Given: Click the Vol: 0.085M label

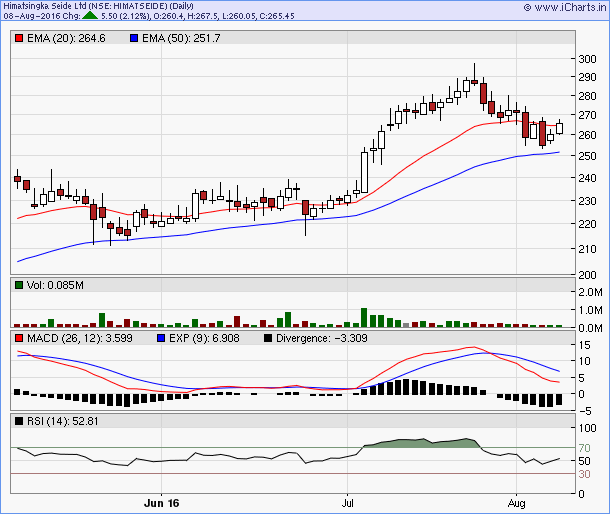Looking at the screenshot, I should (55, 285).
